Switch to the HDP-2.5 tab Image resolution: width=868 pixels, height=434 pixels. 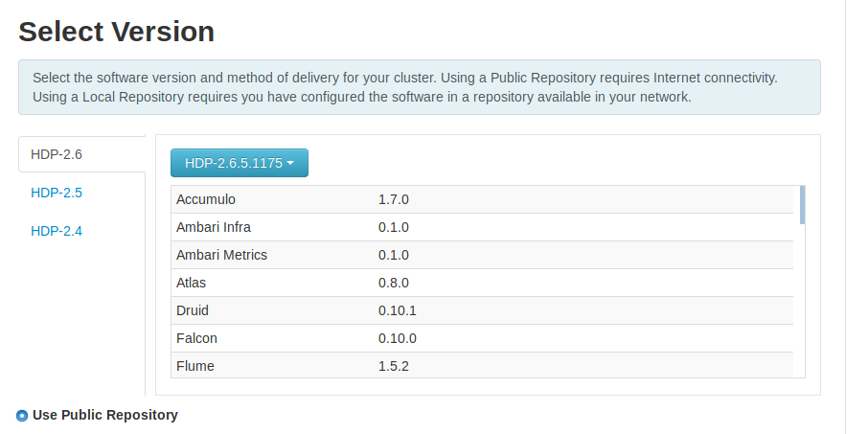click(x=57, y=193)
